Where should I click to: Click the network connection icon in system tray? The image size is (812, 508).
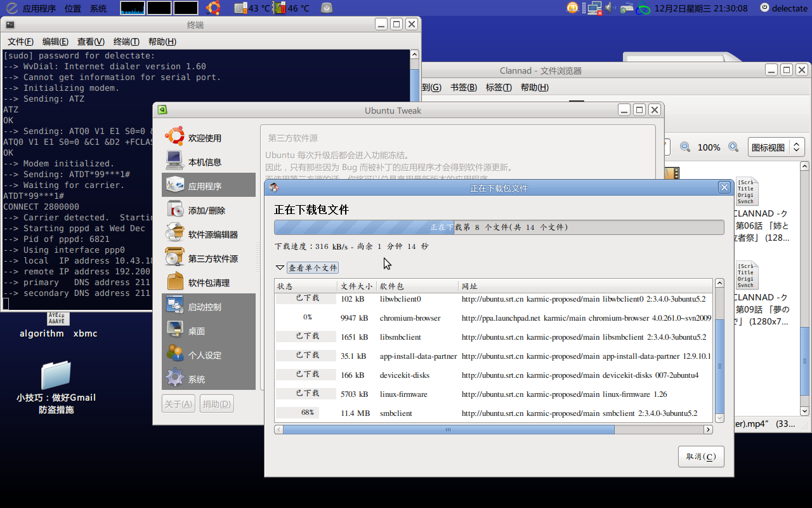[x=594, y=8]
